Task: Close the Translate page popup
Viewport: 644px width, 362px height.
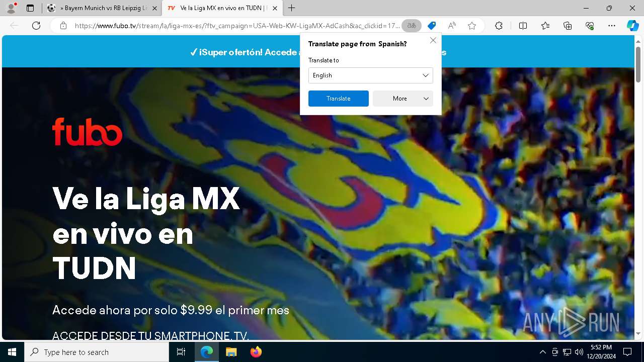Action: [433, 40]
